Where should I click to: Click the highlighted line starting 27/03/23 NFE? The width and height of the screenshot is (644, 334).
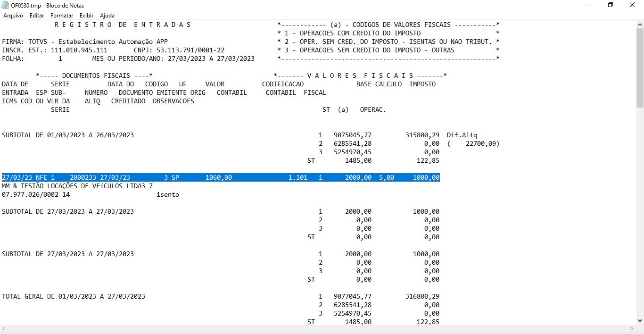(221, 177)
